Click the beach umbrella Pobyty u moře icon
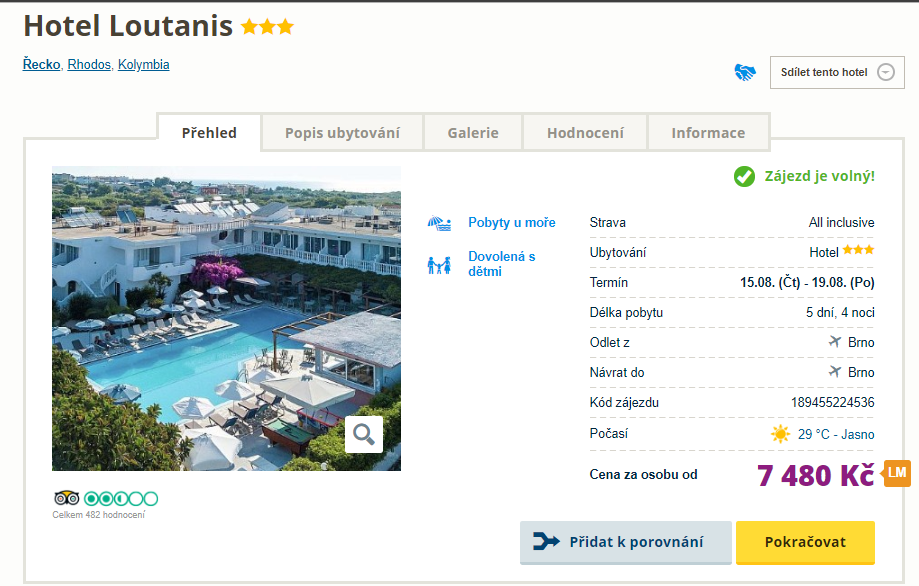The image size is (919, 586). [x=439, y=223]
